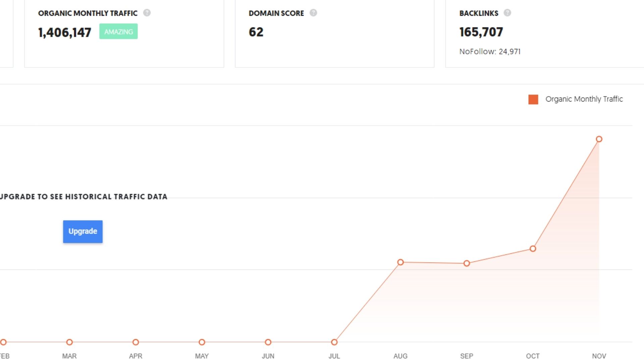Screen dimensions: 644x362
Task: Click the APR data point marker
Action: click(x=136, y=342)
